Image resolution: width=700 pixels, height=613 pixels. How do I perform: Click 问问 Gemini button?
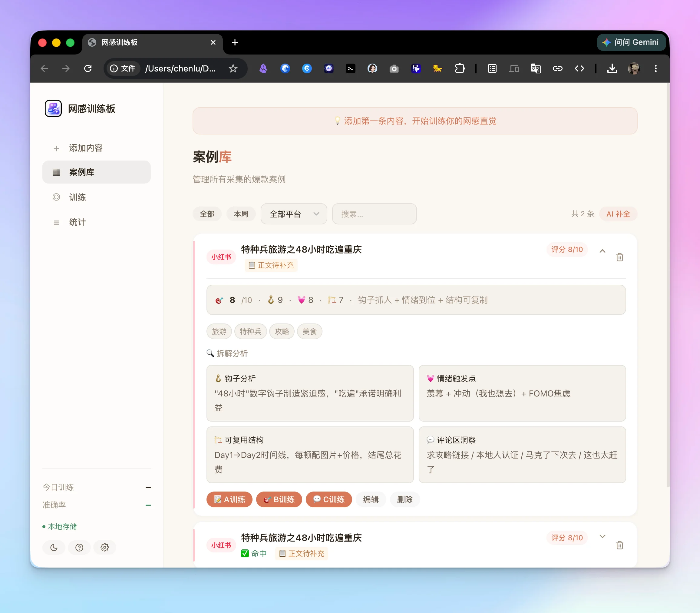click(x=631, y=42)
